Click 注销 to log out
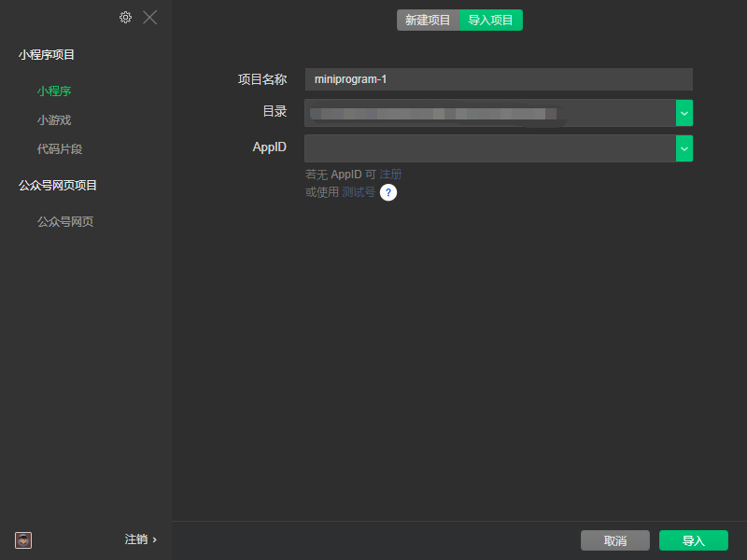747x560 pixels. click(141, 539)
